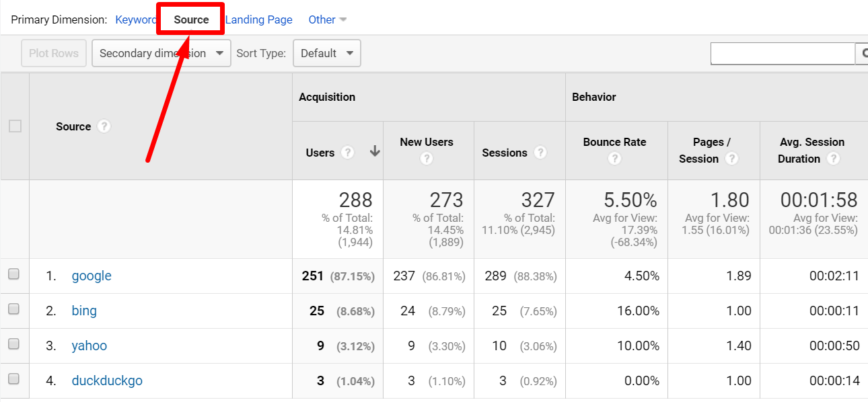
Task: Toggle the select-all rows checkbox
Action: pyautogui.click(x=15, y=126)
